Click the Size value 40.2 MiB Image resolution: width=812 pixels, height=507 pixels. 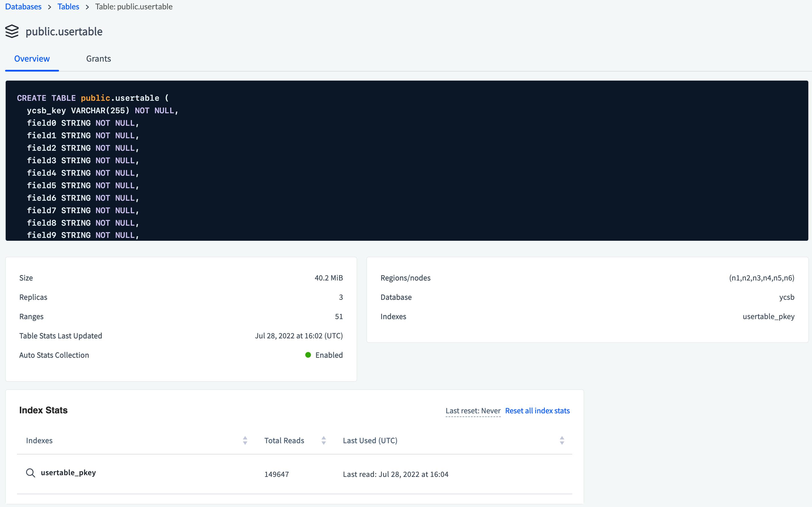(329, 277)
